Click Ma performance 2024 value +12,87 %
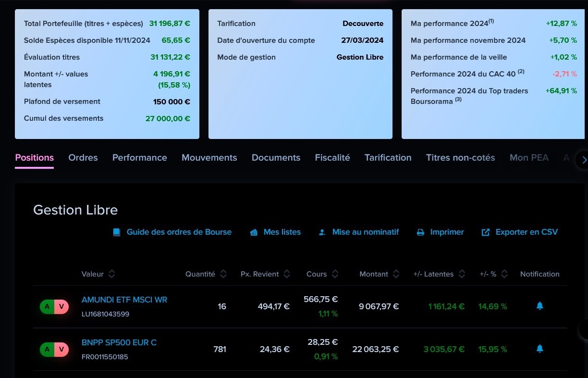This screenshot has width=588, height=378. (562, 24)
